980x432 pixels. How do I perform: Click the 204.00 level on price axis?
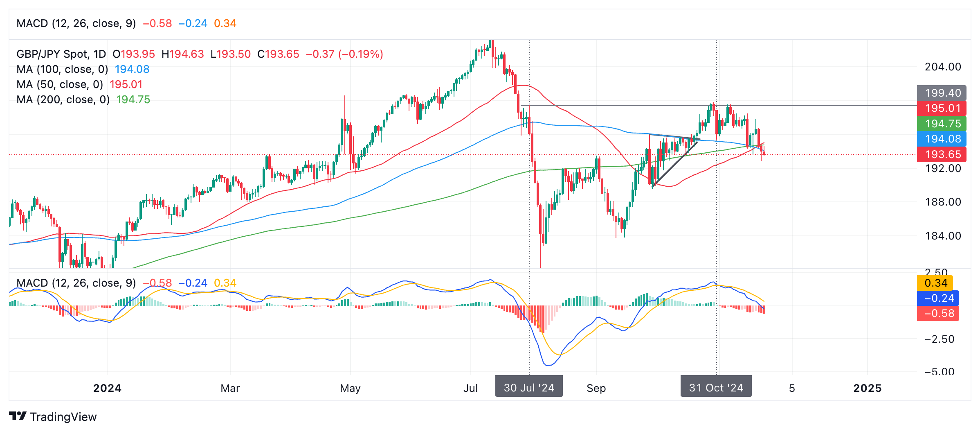(943, 67)
